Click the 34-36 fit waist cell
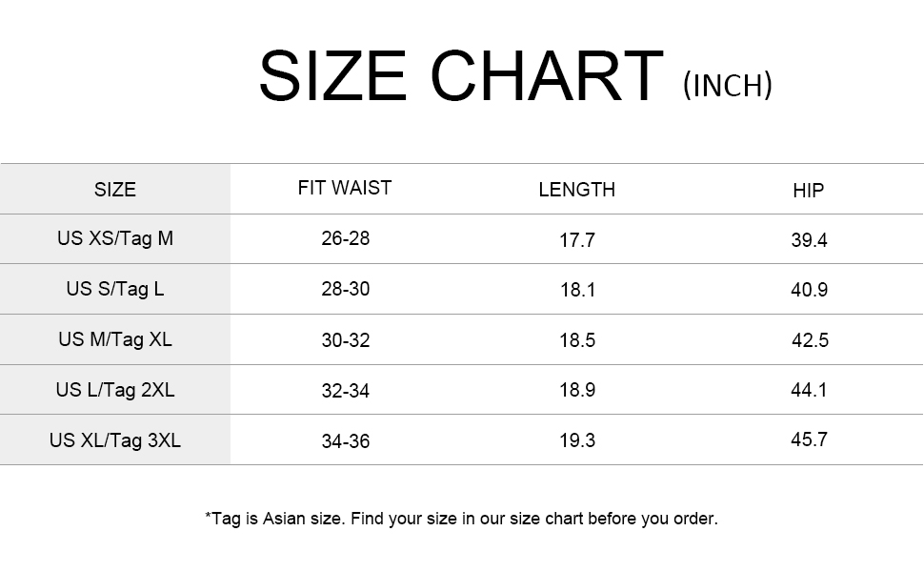This screenshot has height=572, width=924. pyautogui.click(x=346, y=441)
